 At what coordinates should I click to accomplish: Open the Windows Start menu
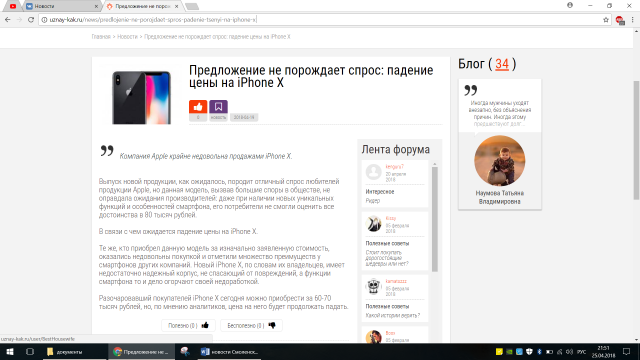10,351
